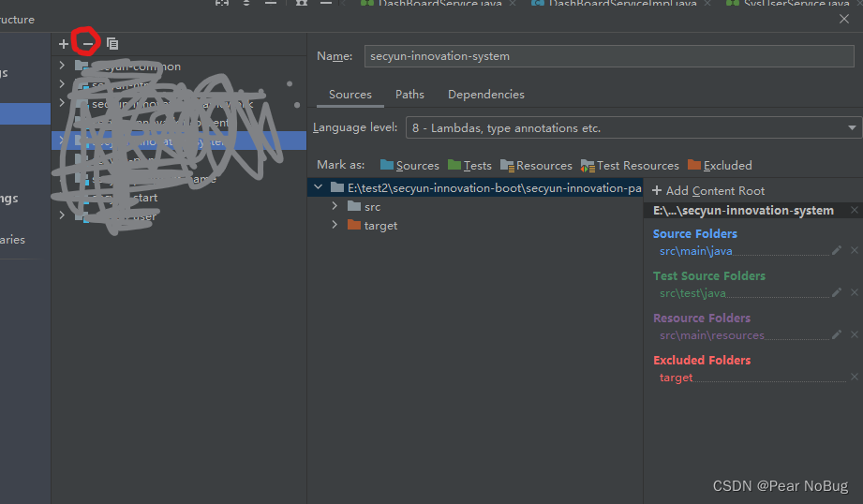The width and height of the screenshot is (863, 504).
Task: Click the src\main\resources path link
Action: point(711,335)
